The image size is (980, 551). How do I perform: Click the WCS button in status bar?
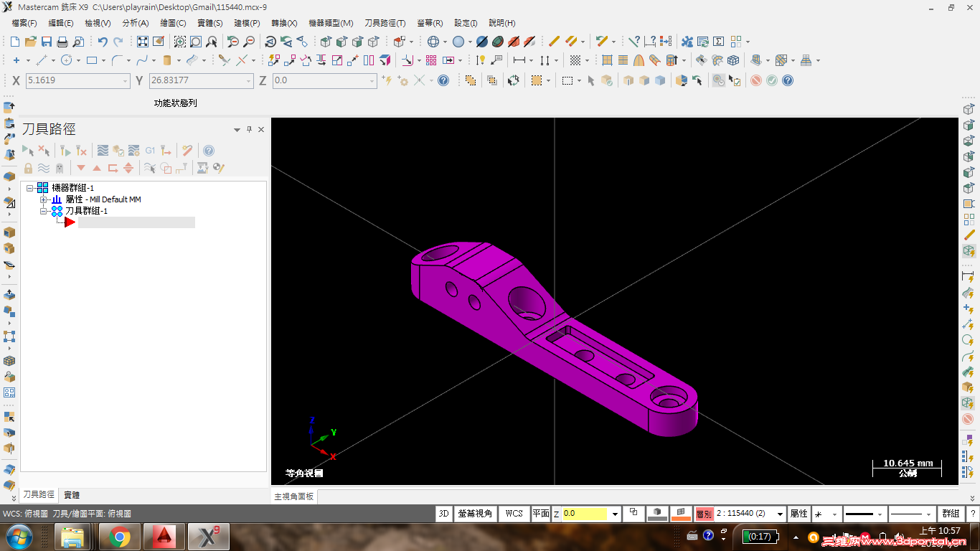514,514
